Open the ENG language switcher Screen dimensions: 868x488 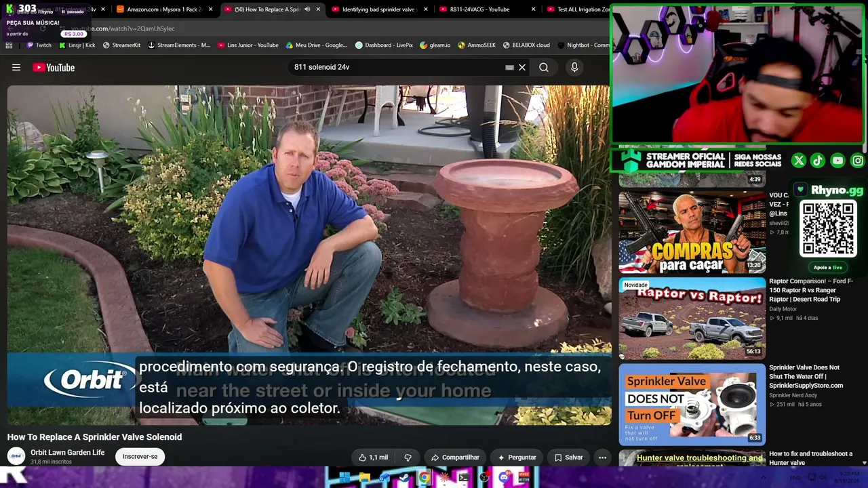coord(795,478)
